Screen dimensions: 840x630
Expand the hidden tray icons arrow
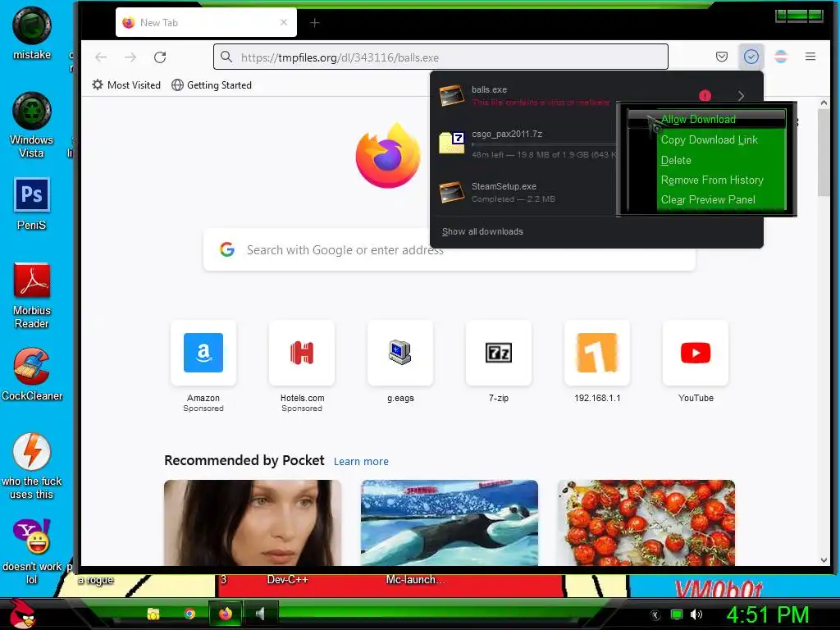[655, 615]
